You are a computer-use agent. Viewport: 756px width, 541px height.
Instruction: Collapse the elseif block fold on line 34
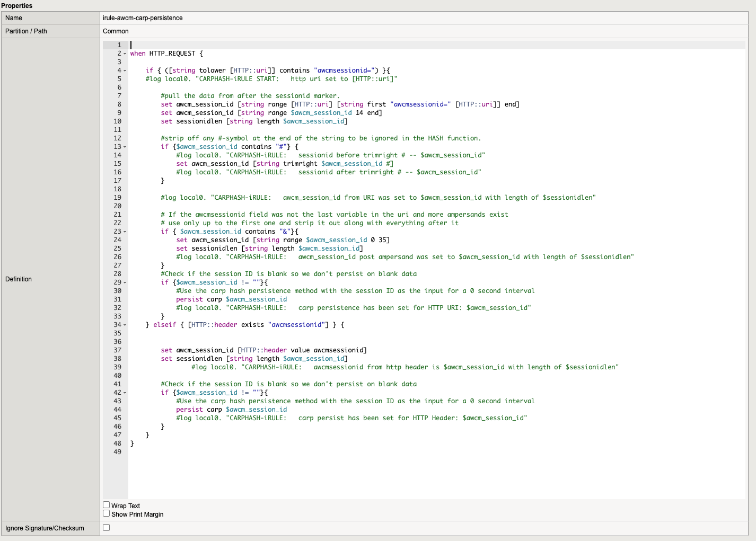(124, 325)
